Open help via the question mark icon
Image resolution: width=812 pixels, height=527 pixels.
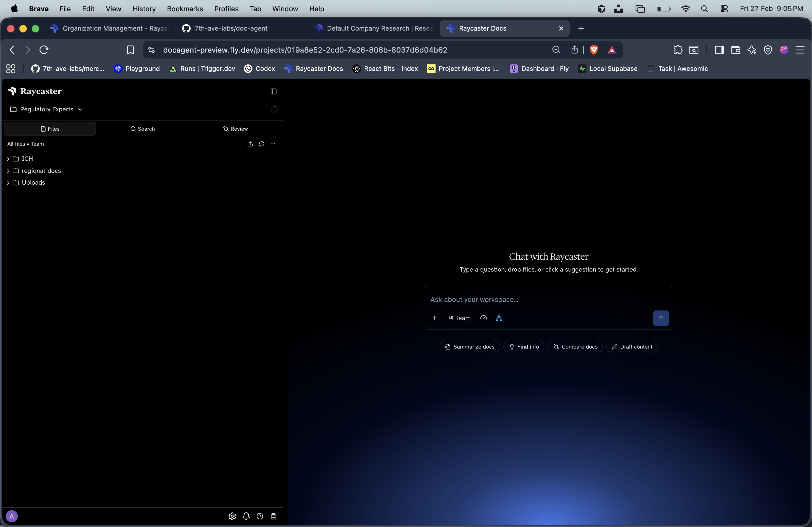260,516
